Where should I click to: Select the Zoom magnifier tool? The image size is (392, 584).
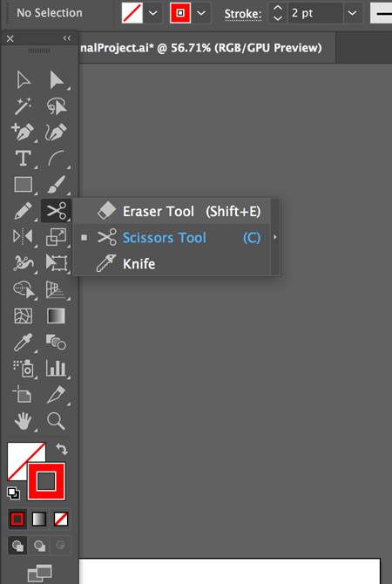pos(57,420)
